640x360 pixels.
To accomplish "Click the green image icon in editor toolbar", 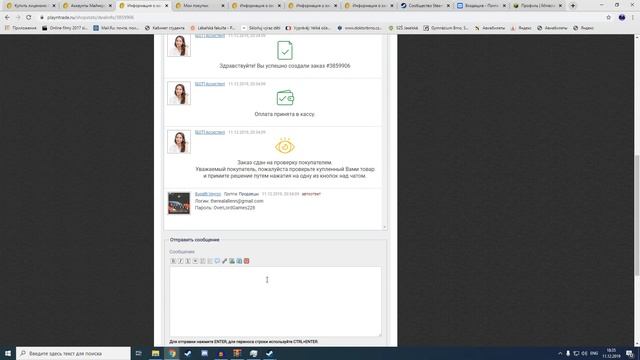I will coord(232,261).
